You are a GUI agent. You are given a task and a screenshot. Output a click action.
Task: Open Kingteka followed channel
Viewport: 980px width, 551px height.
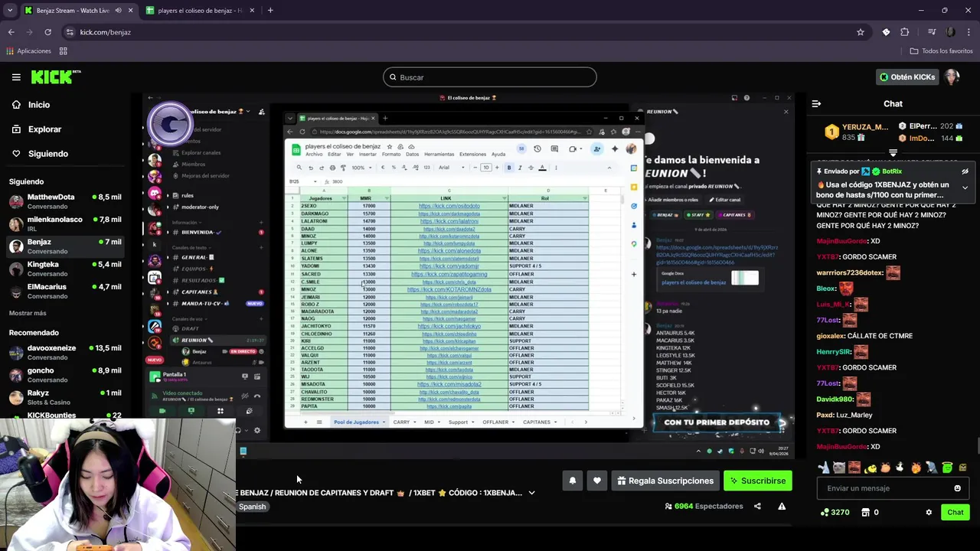66,269
